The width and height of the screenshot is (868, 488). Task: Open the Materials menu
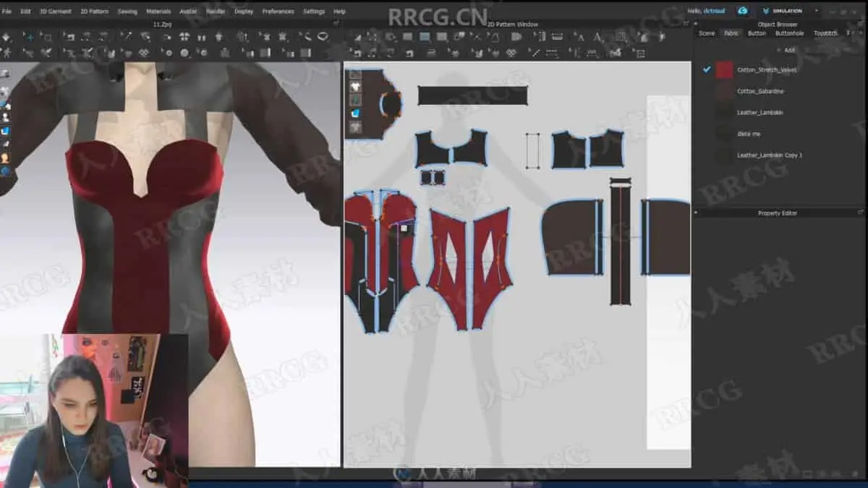point(158,12)
